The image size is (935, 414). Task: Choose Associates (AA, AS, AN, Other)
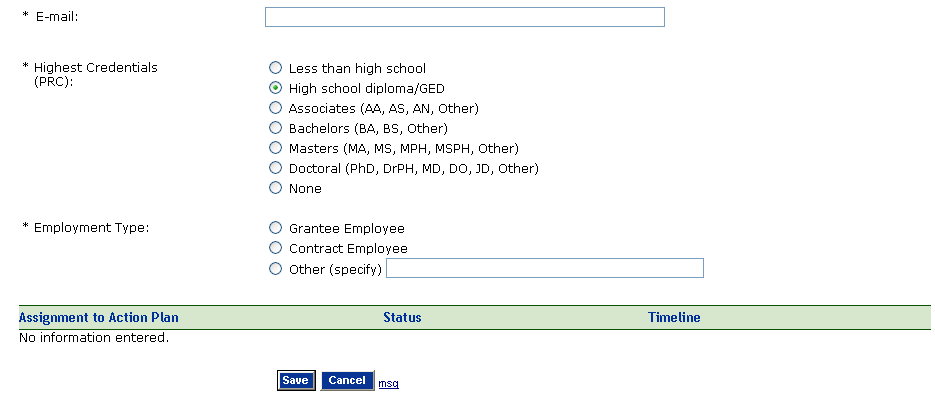276,108
